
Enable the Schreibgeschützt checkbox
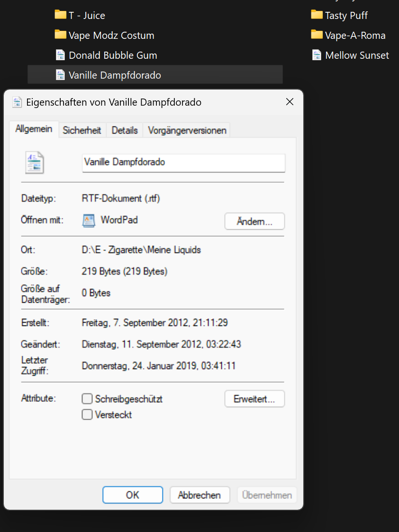pyautogui.click(x=87, y=399)
